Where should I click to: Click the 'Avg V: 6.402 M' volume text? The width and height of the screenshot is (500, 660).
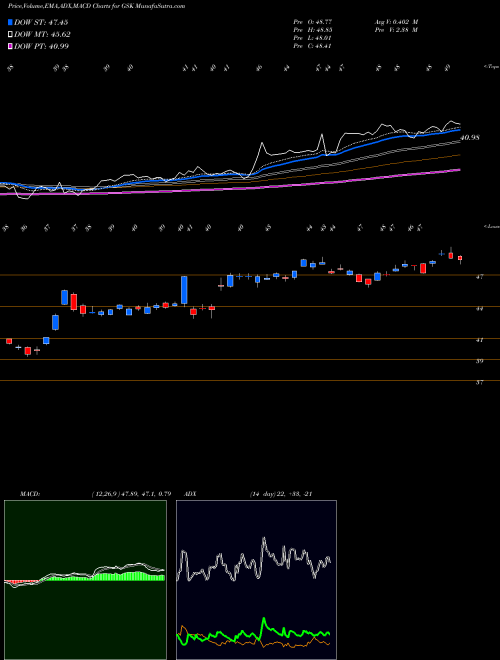[x=396, y=21]
